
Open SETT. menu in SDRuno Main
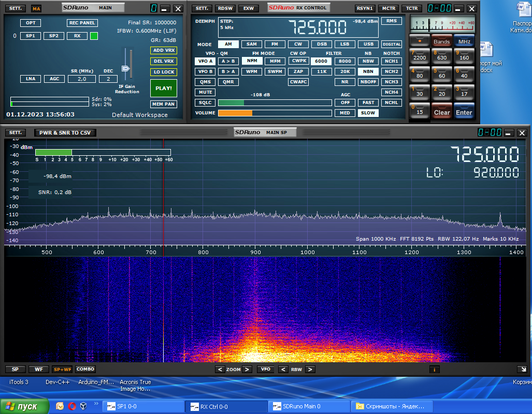pyautogui.click(x=15, y=8)
